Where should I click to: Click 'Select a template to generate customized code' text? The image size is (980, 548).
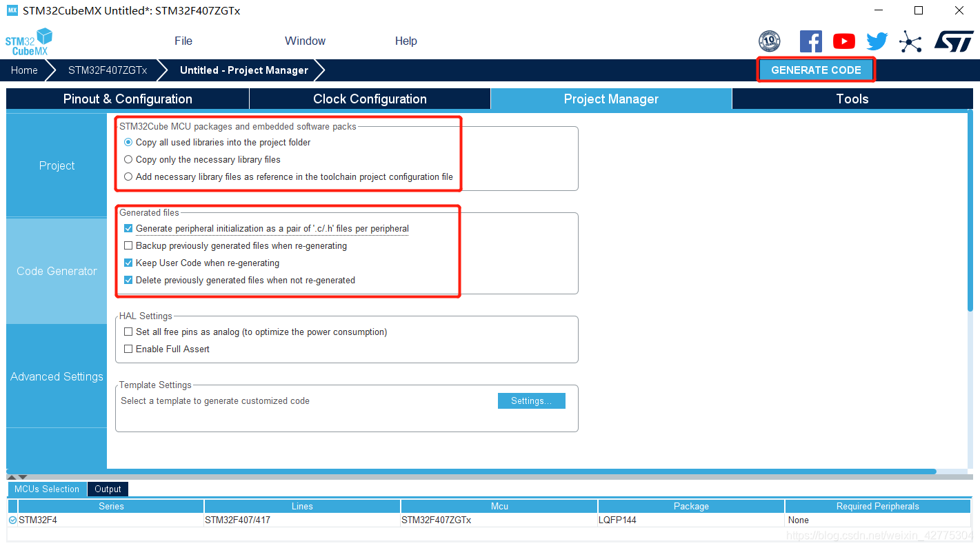(215, 401)
